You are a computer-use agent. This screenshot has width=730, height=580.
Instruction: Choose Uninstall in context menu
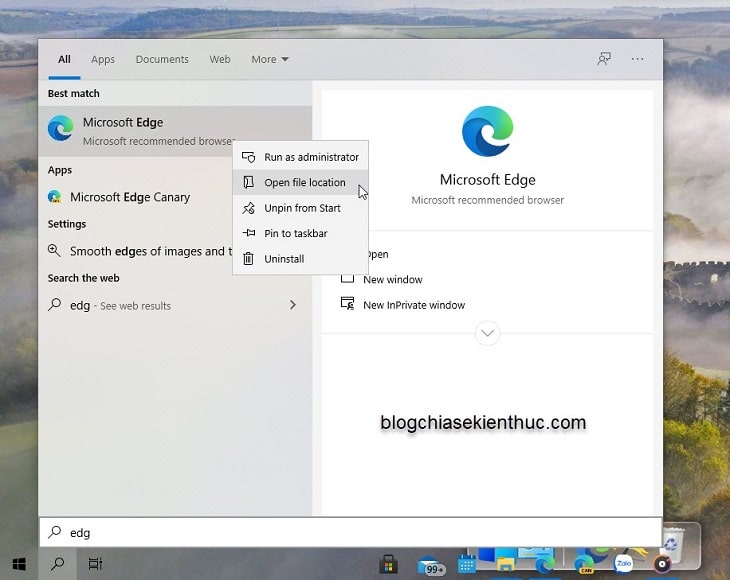tap(300, 259)
